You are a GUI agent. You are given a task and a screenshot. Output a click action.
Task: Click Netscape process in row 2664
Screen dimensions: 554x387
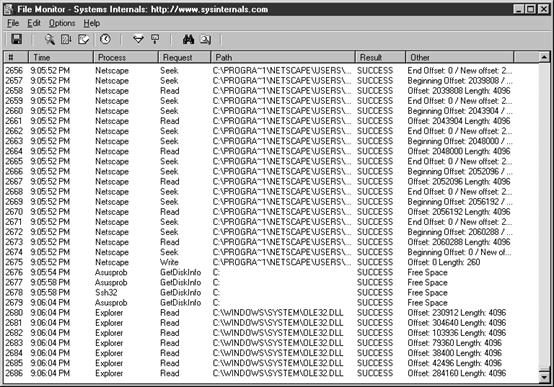pos(112,151)
